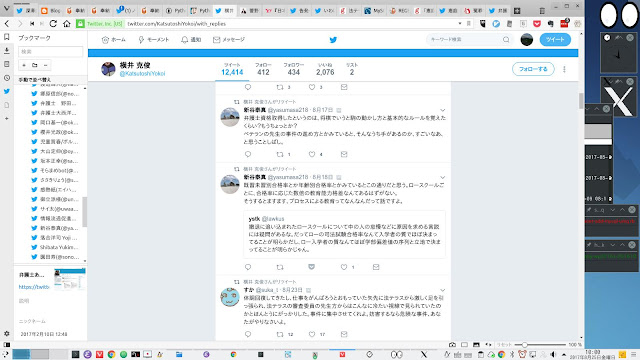
Task: Open the メッセージ messages item
Action: pos(229,40)
